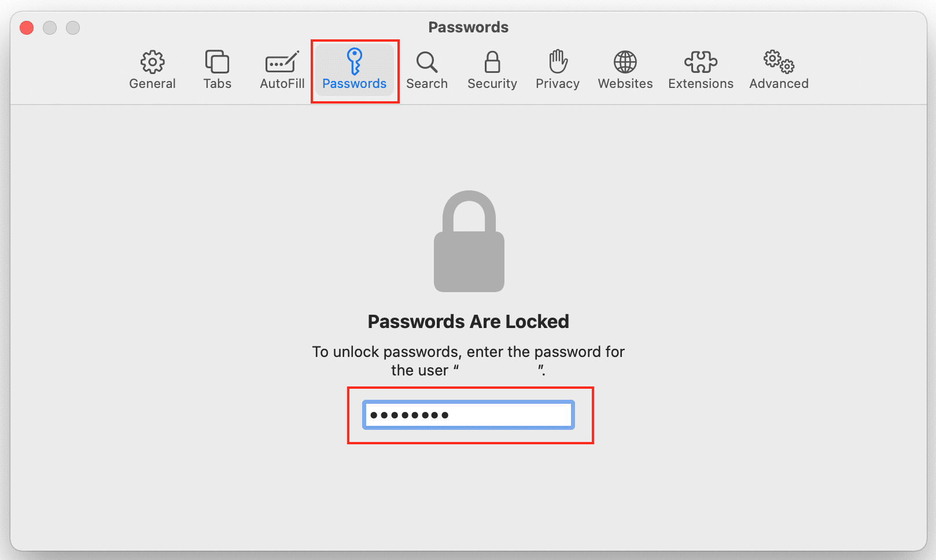Click the General gear icon
The height and width of the screenshot is (560, 936).
tap(152, 62)
